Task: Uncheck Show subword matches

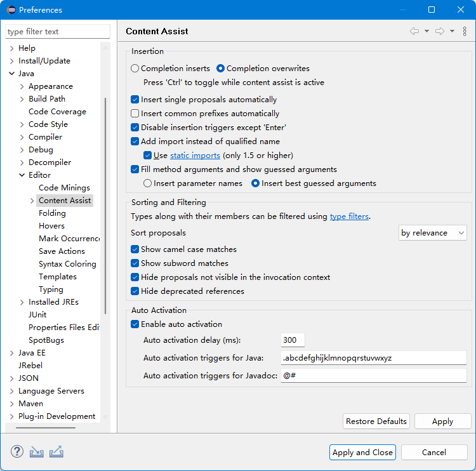Action: [x=135, y=263]
